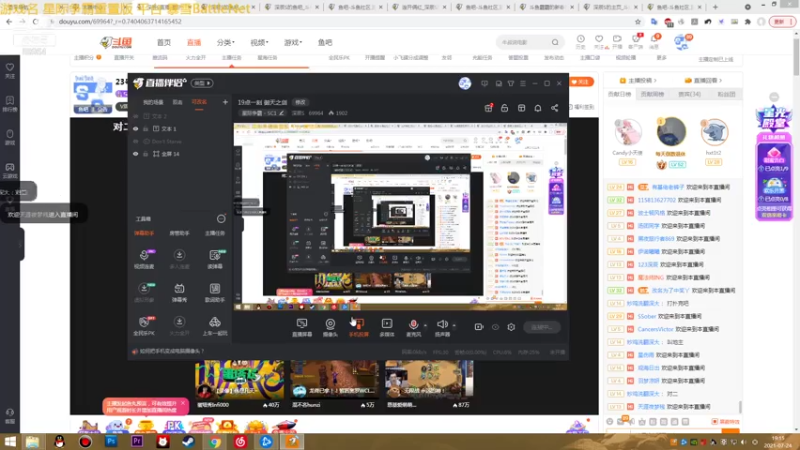Screen dimensions: 800x450
Task: Follow the streamer with orange 关注 button
Action: [581, 82]
